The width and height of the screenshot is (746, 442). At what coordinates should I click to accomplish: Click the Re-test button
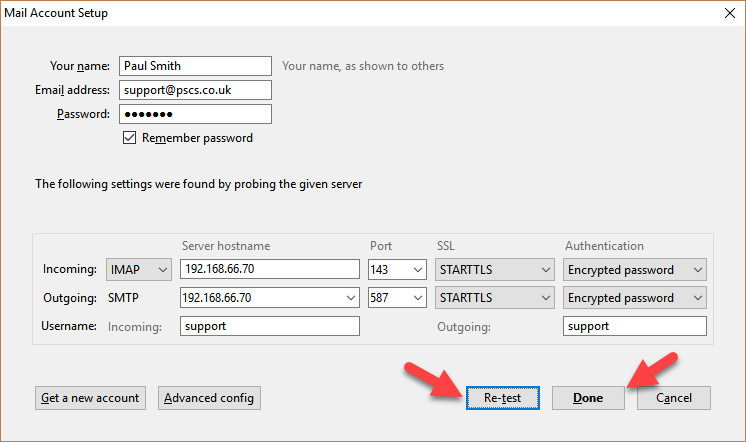[x=503, y=398]
